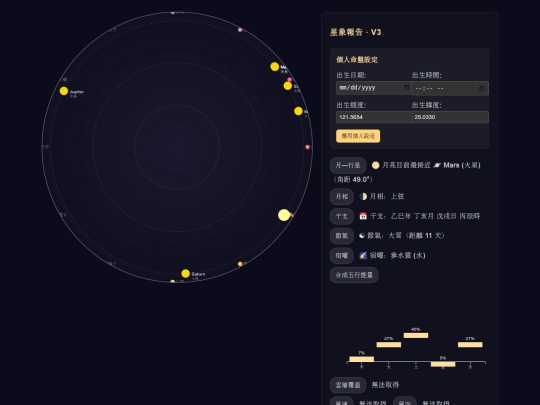Click the yellow apply personal settings button
This screenshot has width=540, height=405.
click(x=358, y=136)
